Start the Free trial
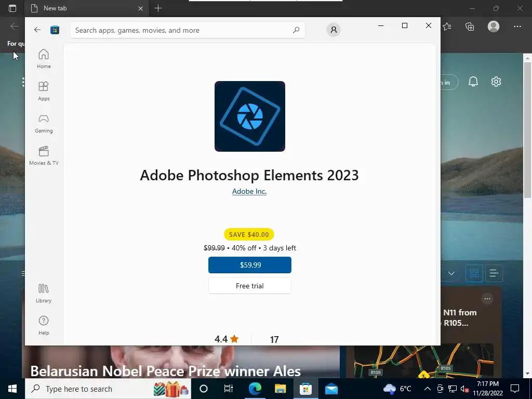 click(250, 286)
